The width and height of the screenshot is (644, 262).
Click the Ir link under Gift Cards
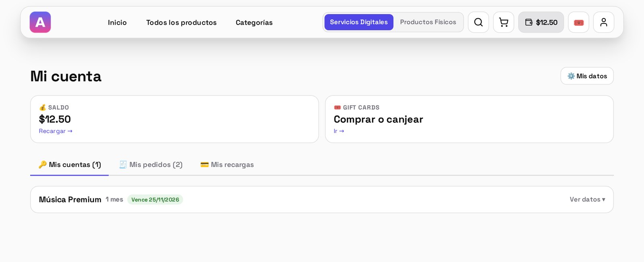339,131
